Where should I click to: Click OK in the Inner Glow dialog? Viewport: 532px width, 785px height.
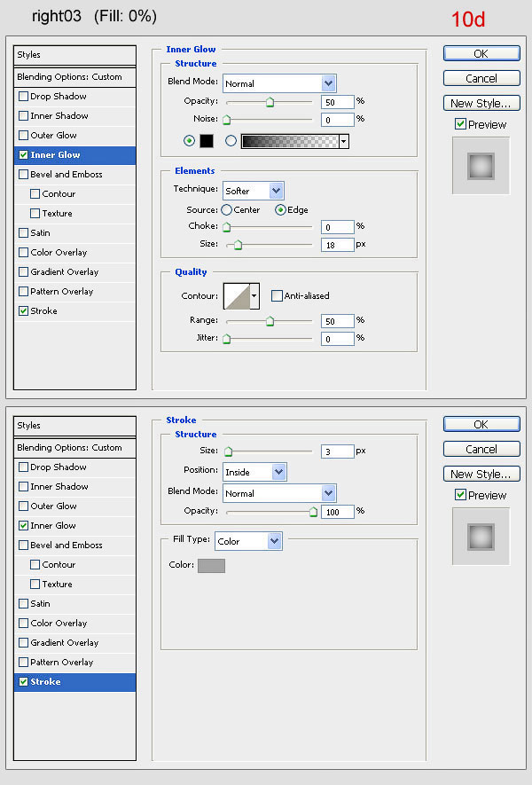coord(481,54)
